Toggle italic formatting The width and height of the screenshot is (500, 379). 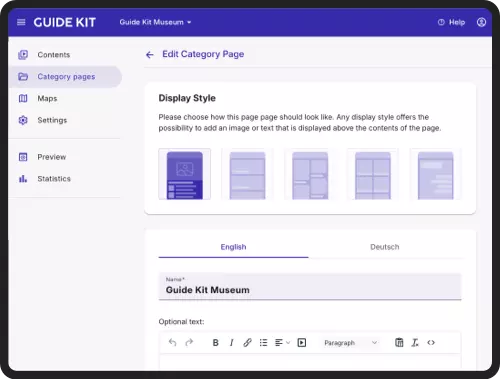[x=232, y=342]
